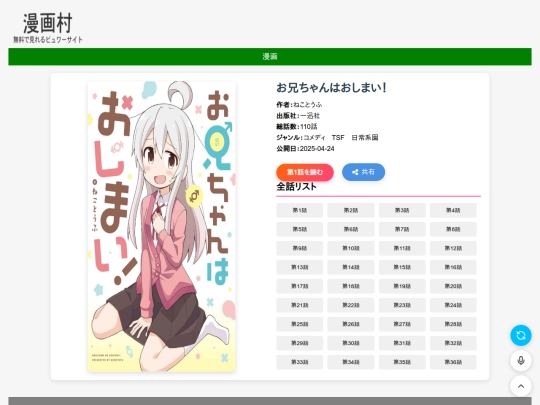The width and height of the screenshot is (540, 405).
Task: Click the author name ねことうふ
Action: tap(308, 104)
